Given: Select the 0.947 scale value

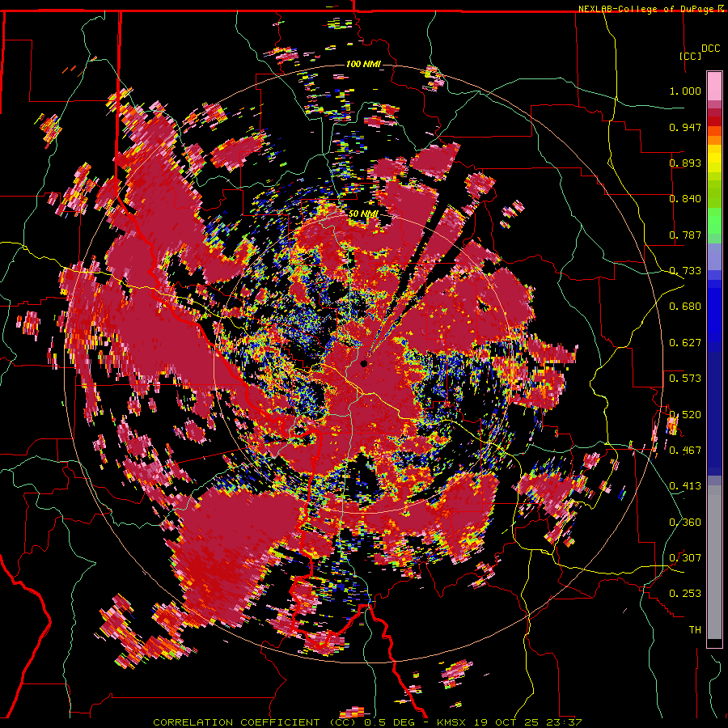Looking at the screenshot, I should tap(685, 127).
